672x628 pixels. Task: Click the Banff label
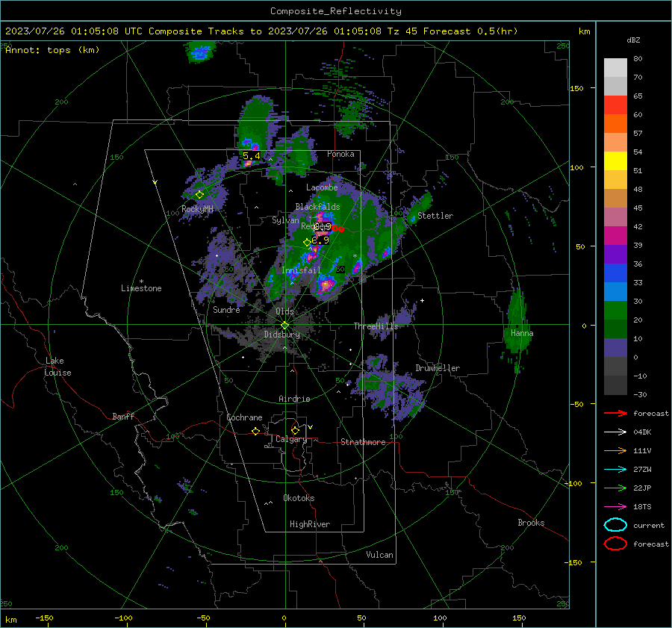pyautogui.click(x=123, y=416)
